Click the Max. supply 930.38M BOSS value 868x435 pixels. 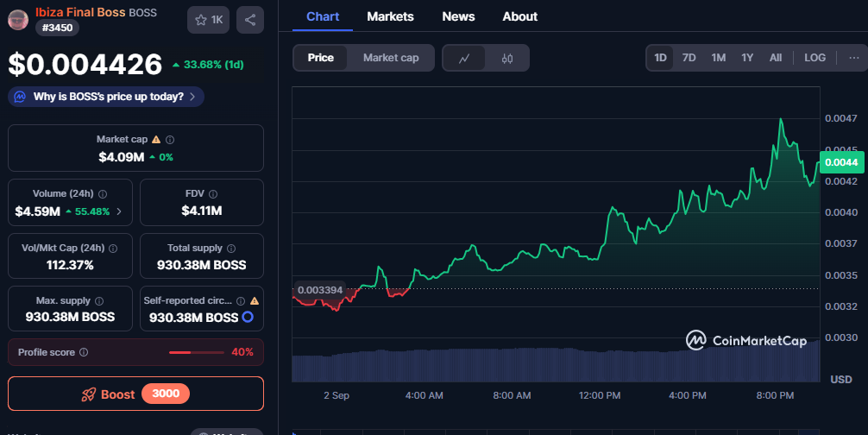pos(70,317)
